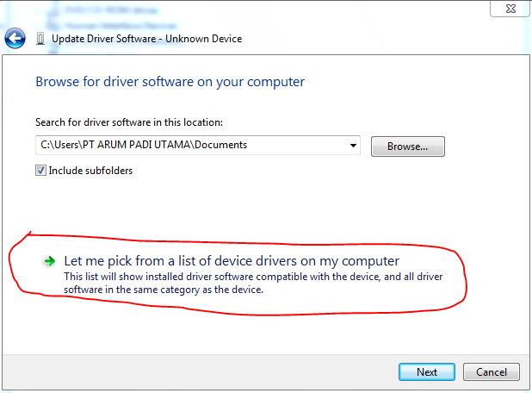Open the driver location dropdown arrow
Image resolution: width=532 pixels, height=393 pixels.
tap(354, 146)
